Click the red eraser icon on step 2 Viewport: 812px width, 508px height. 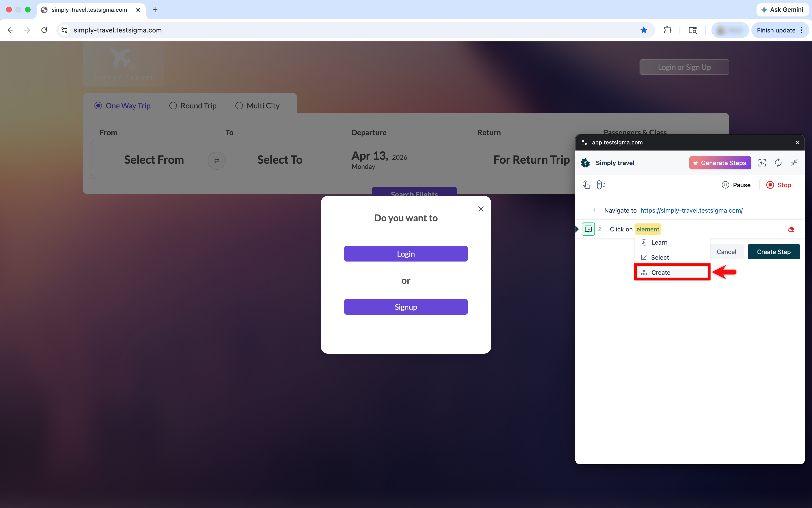791,229
